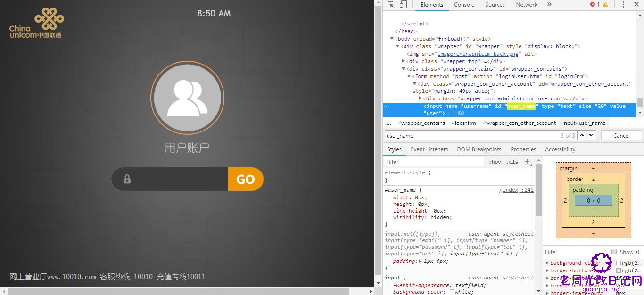Open the Sources tab
This screenshot has height=295, width=644.
tap(495, 5)
